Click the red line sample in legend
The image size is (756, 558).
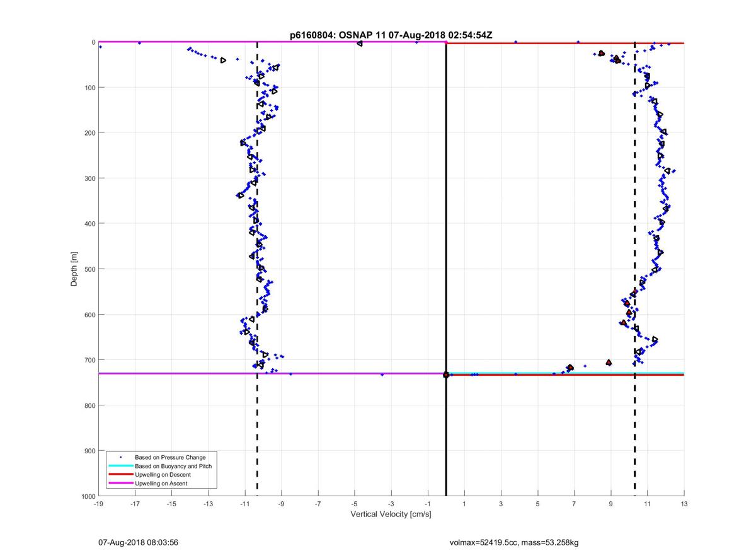pyautogui.click(x=120, y=474)
